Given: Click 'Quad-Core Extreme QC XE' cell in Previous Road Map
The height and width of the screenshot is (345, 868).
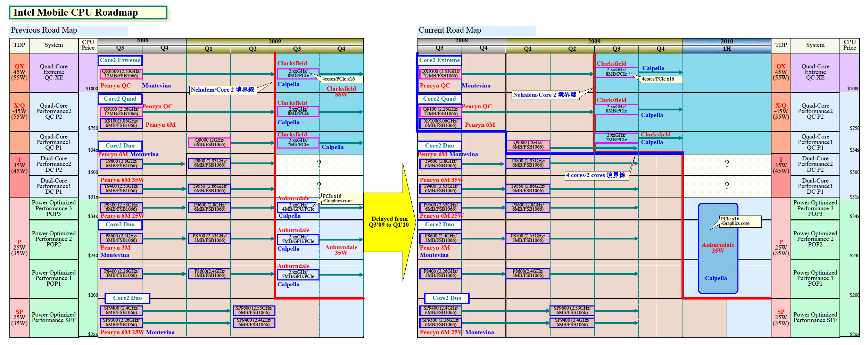Looking at the screenshot, I should coord(54,72).
